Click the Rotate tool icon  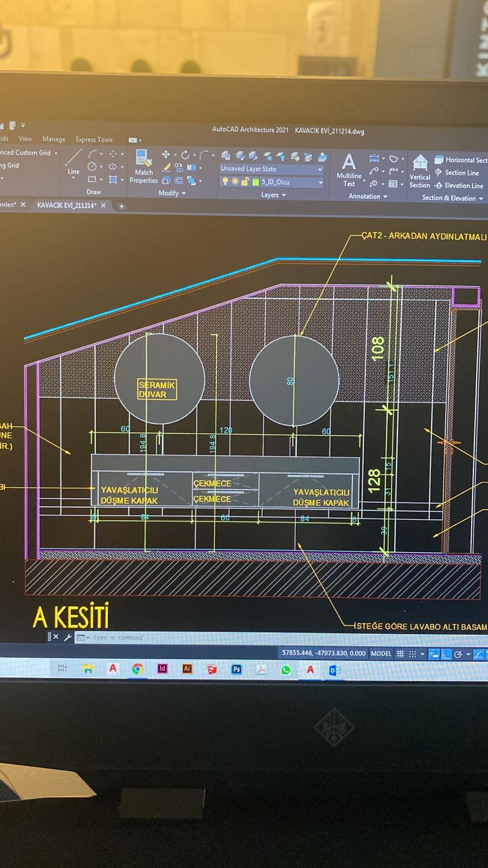click(x=185, y=155)
